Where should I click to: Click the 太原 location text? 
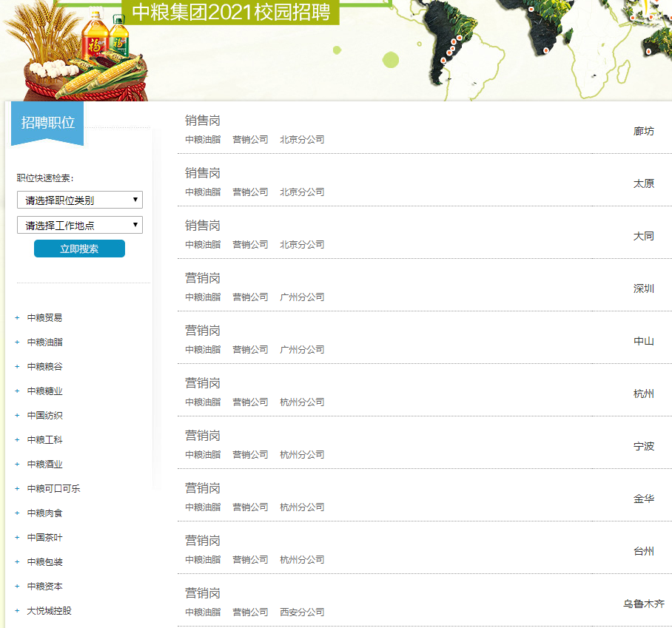[x=644, y=183]
